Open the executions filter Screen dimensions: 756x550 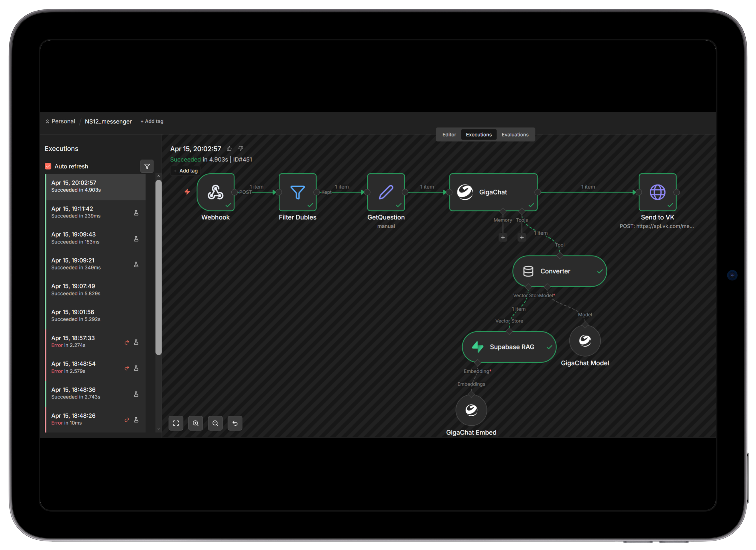(x=147, y=166)
